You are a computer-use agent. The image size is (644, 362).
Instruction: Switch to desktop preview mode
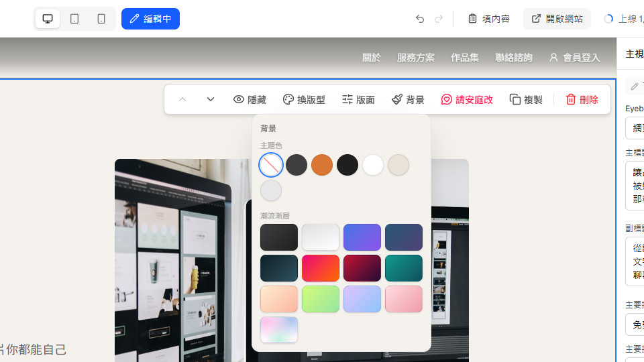48,19
